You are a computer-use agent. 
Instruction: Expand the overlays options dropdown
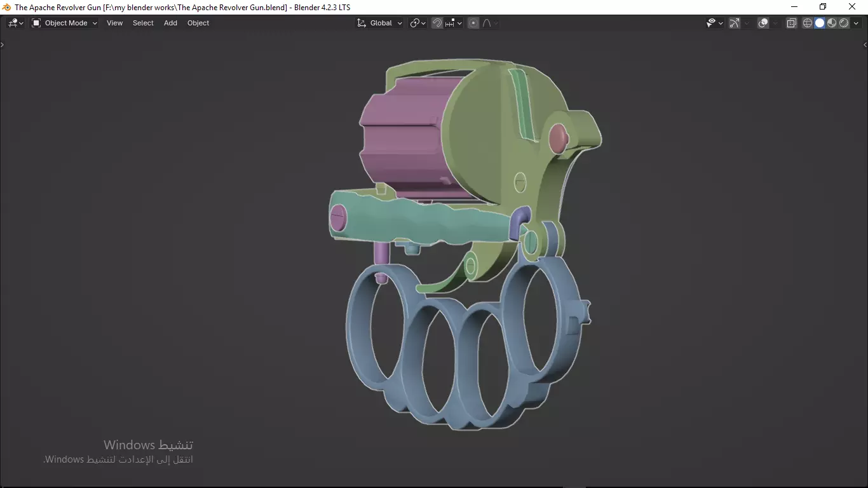(x=776, y=23)
